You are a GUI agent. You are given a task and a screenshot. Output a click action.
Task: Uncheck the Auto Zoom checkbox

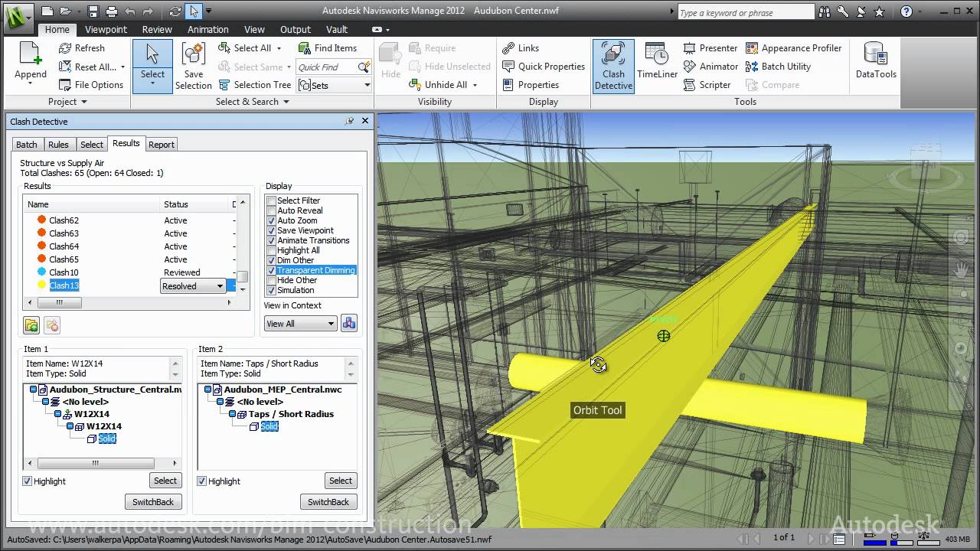coord(271,220)
